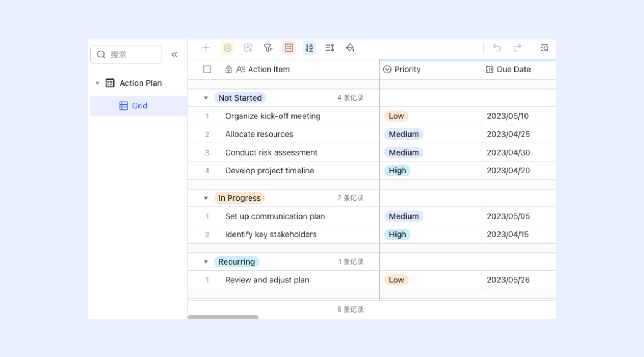644x357 pixels.
Task: Collapse the Recurring group
Action: pos(206,262)
